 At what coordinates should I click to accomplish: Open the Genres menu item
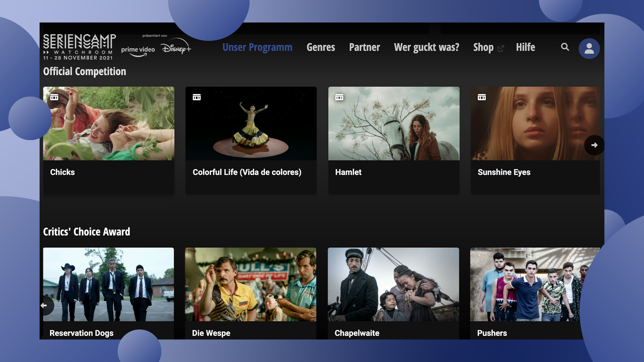[x=321, y=47]
